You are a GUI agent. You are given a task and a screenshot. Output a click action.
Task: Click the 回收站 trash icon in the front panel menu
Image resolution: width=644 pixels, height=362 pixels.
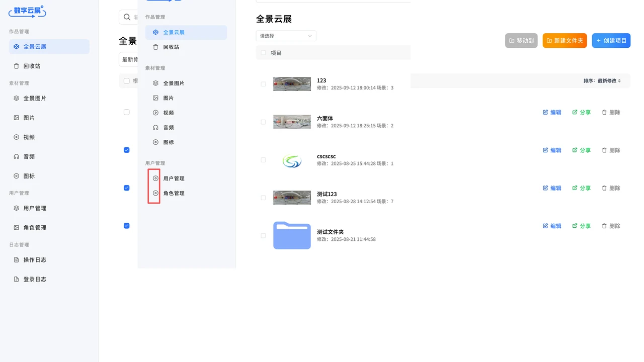pyautogui.click(x=155, y=47)
